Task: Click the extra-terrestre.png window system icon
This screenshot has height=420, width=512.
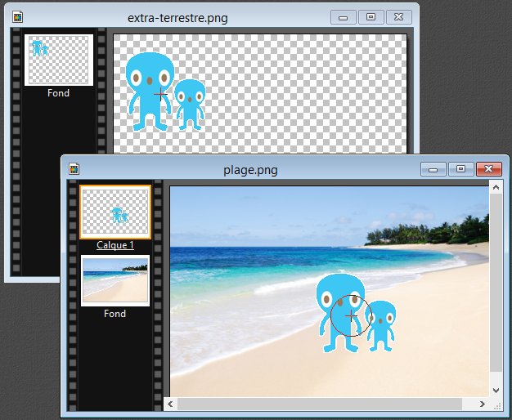Action: [x=18, y=16]
